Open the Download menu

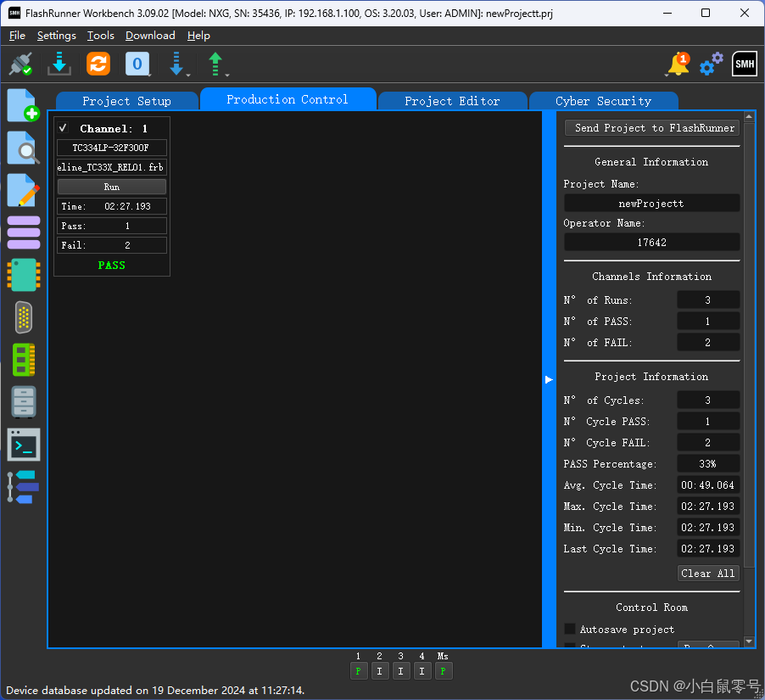150,36
